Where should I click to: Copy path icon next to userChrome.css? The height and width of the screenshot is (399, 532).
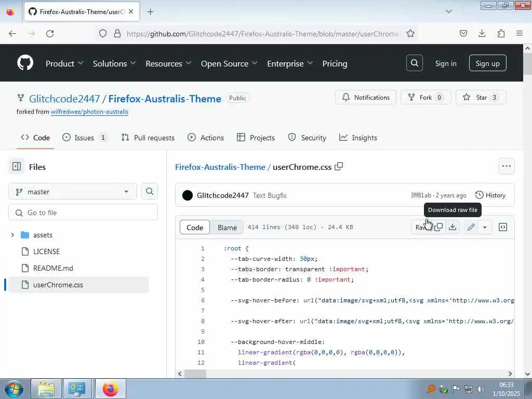pyautogui.click(x=339, y=167)
